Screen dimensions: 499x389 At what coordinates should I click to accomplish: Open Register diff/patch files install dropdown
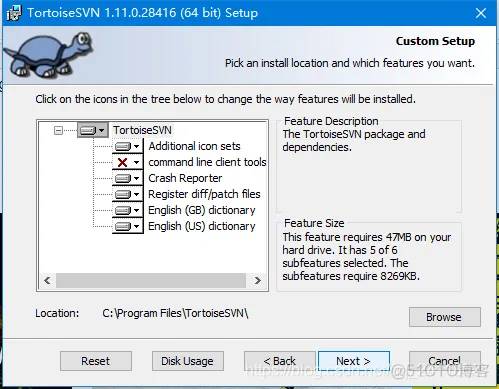[x=128, y=194]
